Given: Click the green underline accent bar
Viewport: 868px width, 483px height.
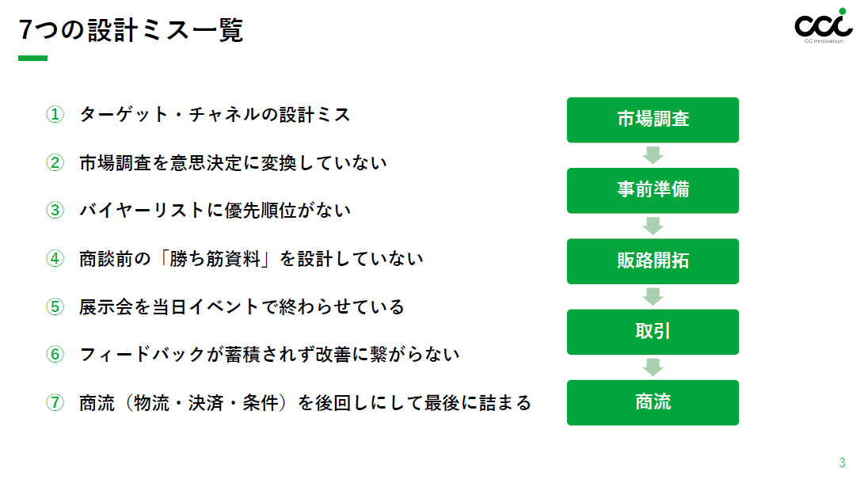Looking at the screenshot, I should (33, 58).
